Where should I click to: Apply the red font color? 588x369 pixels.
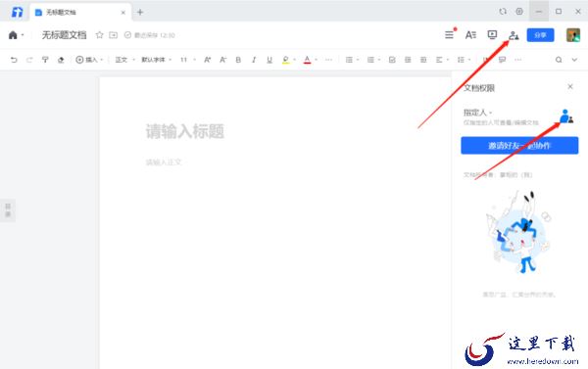coord(307,60)
